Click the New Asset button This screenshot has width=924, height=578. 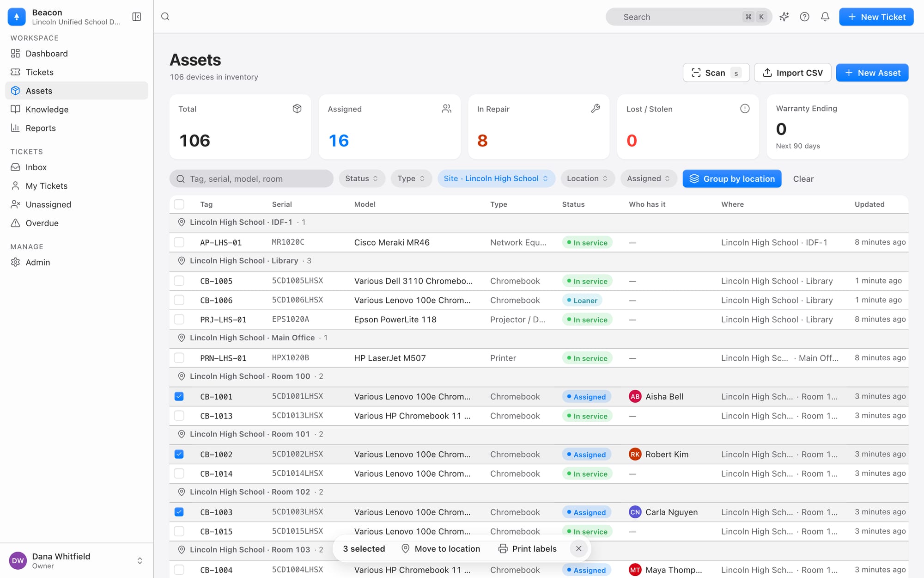coord(872,73)
